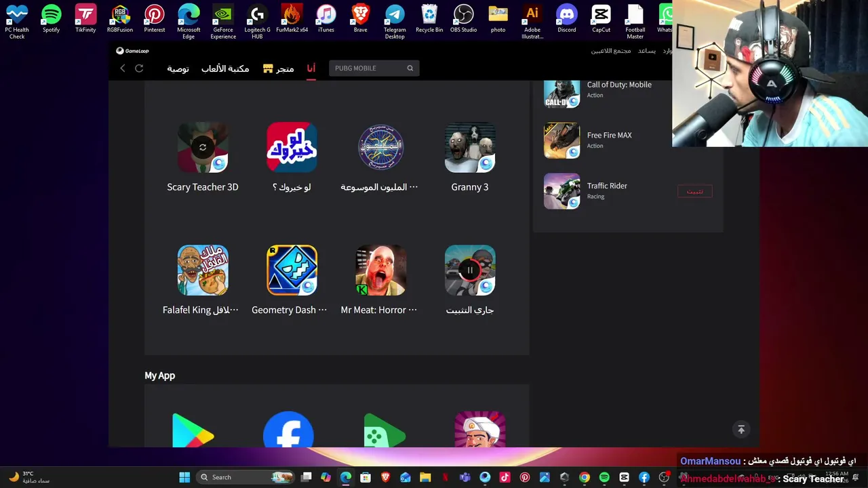Focus the PUBG MOBILE search field
The height and width of the screenshot is (488, 868).
(x=374, y=68)
